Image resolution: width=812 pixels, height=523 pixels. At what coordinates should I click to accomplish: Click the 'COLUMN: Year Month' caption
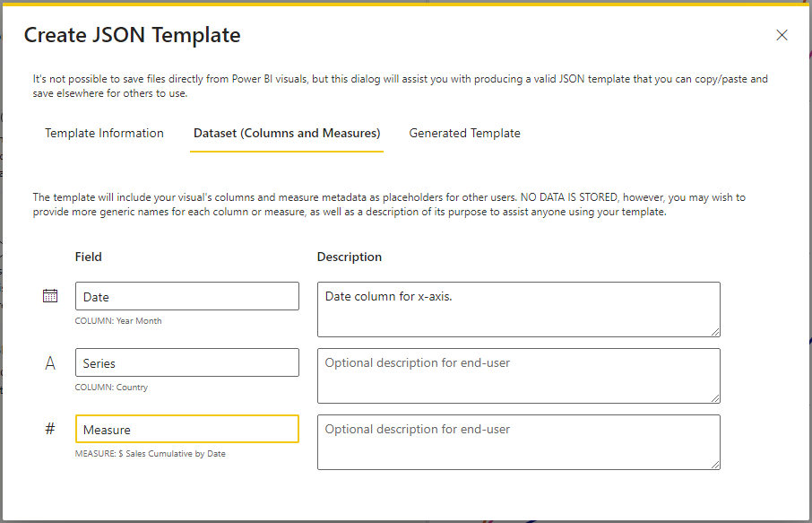(118, 321)
